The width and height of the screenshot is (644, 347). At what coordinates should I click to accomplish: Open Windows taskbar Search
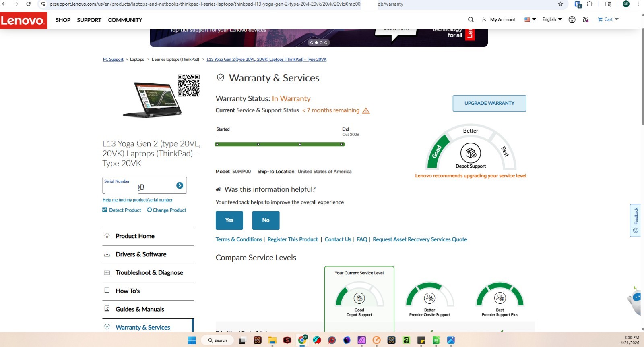(217, 340)
